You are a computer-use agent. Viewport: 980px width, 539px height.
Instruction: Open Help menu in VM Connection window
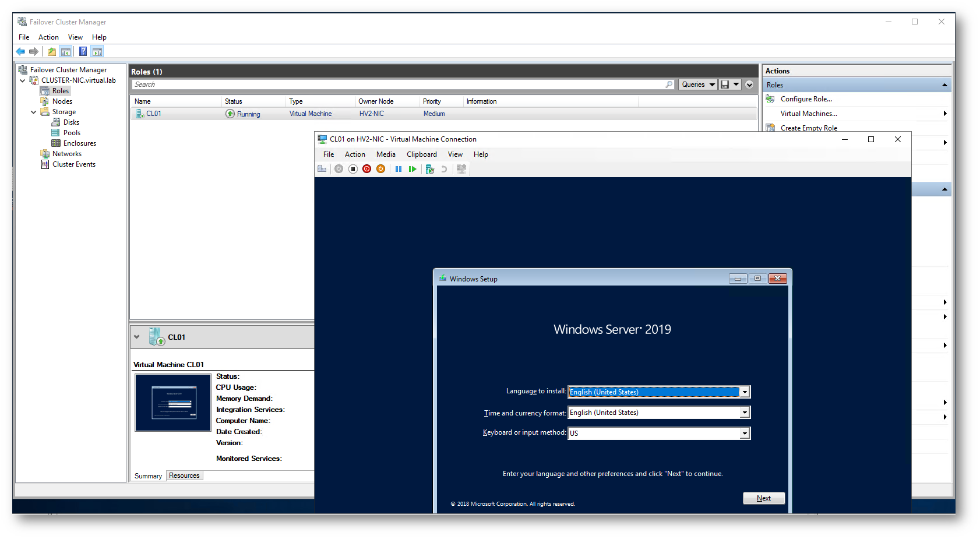[x=481, y=154]
